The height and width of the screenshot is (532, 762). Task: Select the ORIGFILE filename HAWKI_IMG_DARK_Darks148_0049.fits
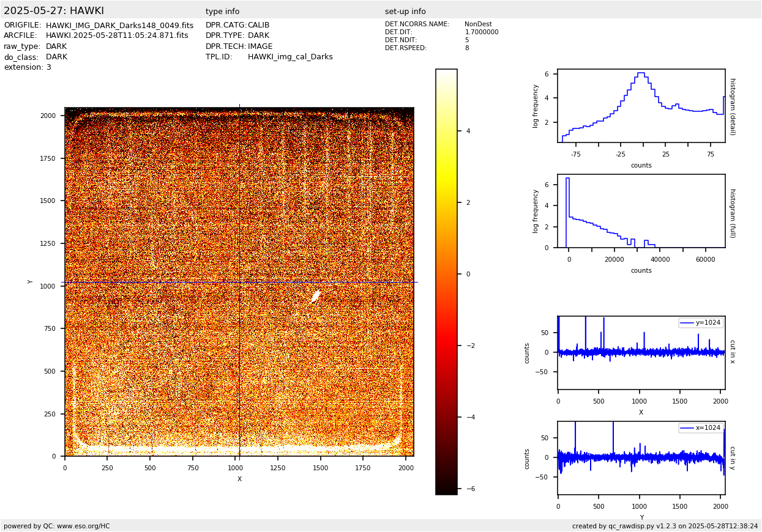tap(119, 26)
